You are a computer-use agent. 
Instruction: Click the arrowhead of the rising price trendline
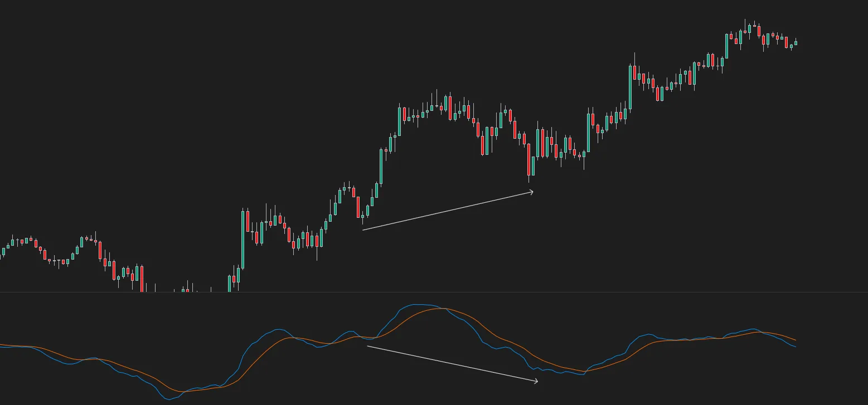pos(531,192)
